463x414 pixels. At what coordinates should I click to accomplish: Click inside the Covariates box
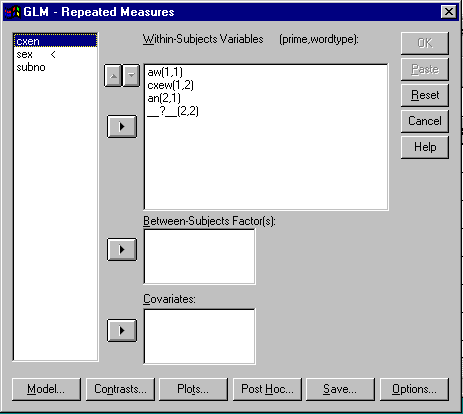pos(199,336)
